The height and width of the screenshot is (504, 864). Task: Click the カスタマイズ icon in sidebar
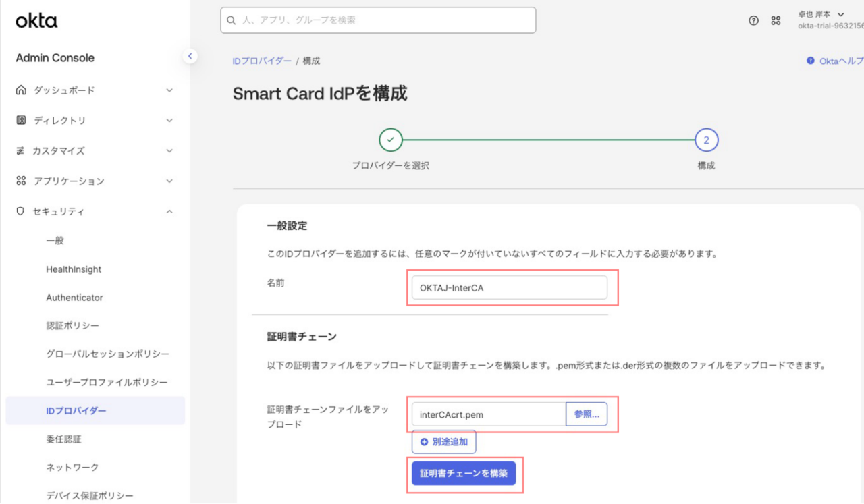point(21,151)
